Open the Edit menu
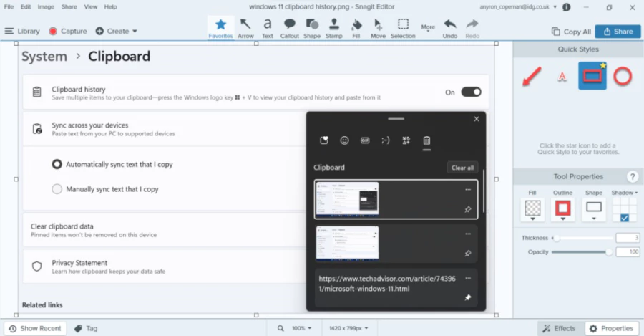This screenshot has width=644, height=336. pyautogui.click(x=26, y=6)
